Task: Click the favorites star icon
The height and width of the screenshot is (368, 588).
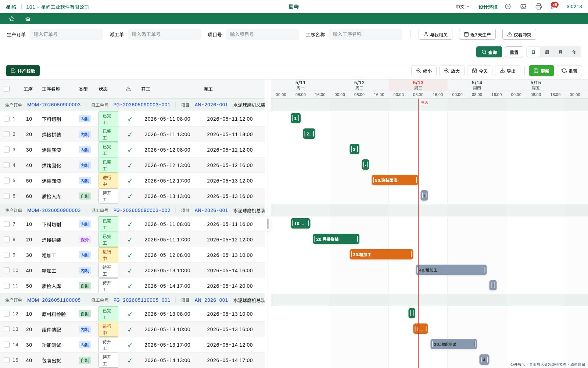Action: coord(12,19)
